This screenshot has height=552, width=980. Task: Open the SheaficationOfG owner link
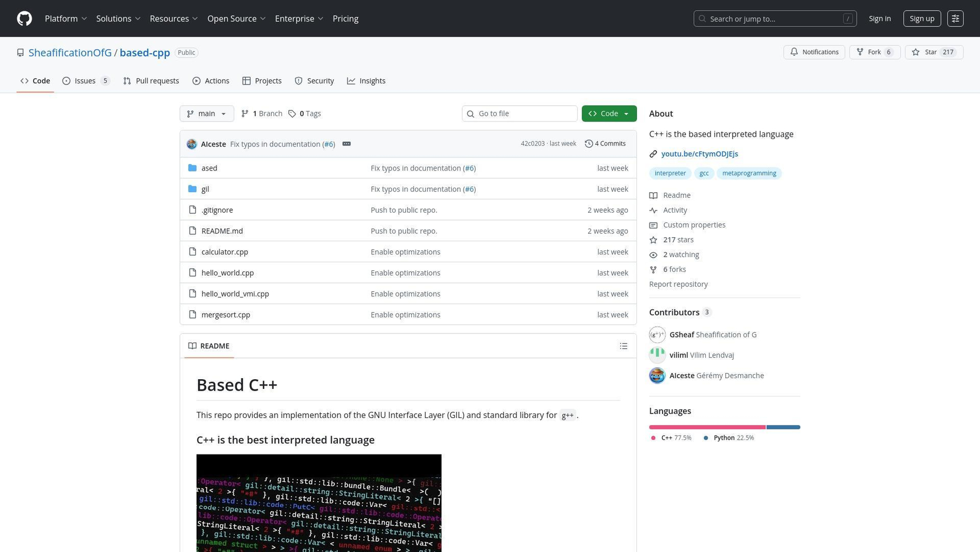pyautogui.click(x=70, y=52)
